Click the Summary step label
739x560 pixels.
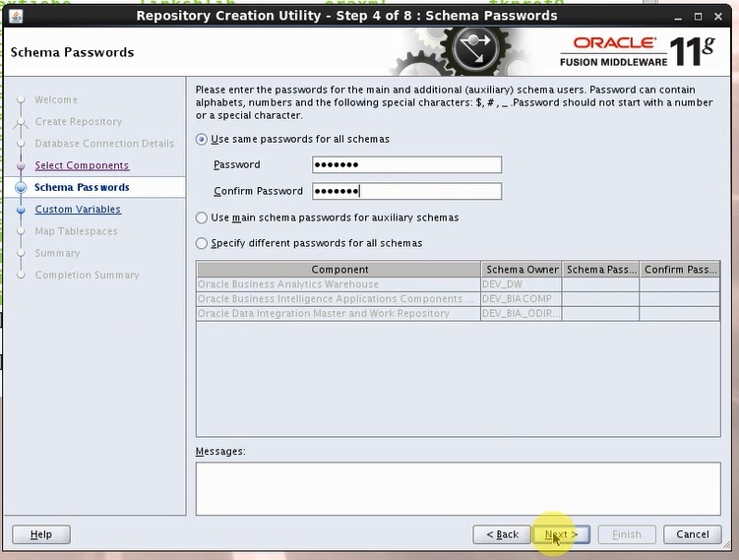(57, 253)
